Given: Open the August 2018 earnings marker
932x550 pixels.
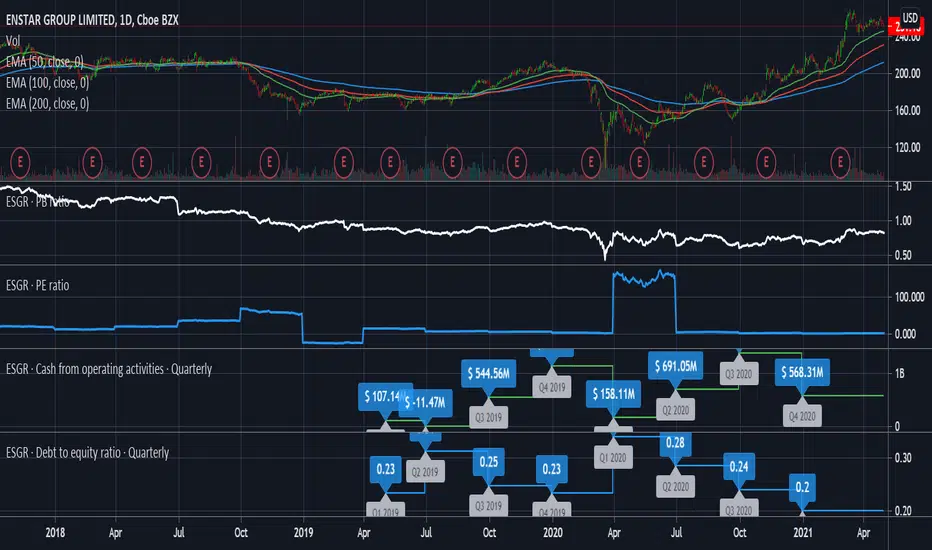Looking at the screenshot, I should pos(201,162).
